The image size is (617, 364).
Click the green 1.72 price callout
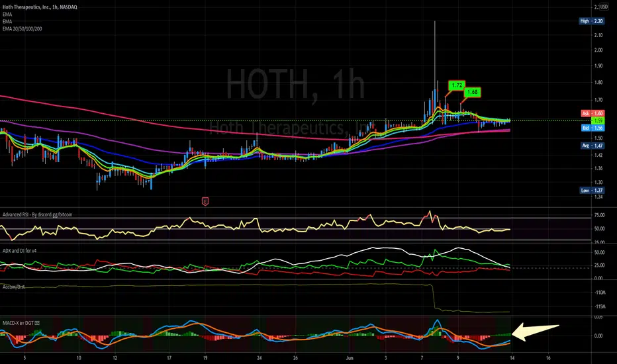456,85
